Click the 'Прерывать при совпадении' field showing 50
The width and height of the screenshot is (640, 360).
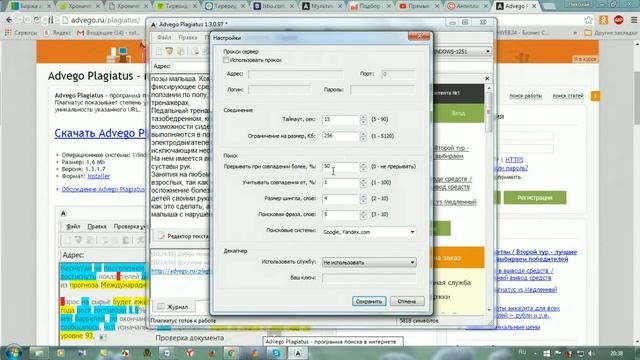click(x=341, y=167)
